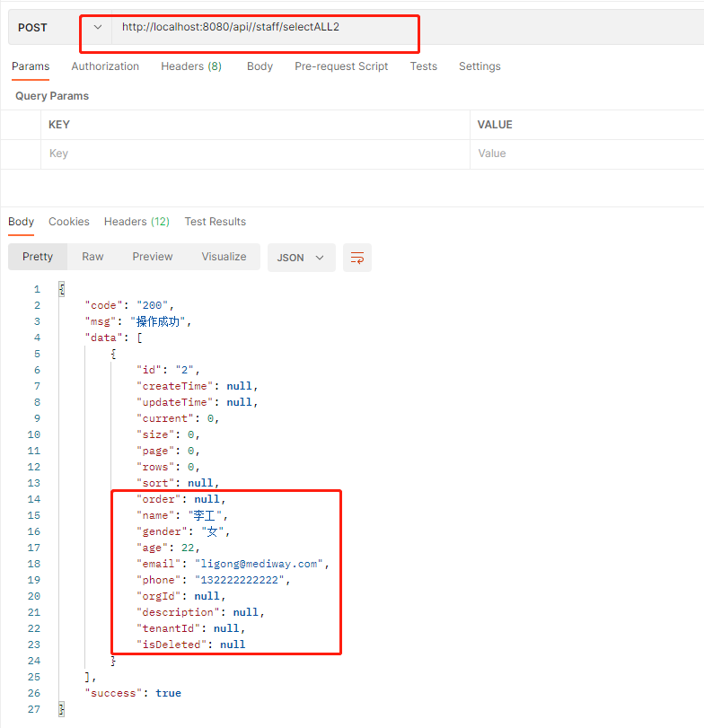This screenshot has width=704, height=728.
Task: Show the Visualize response view
Action: (x=224, y=257)
